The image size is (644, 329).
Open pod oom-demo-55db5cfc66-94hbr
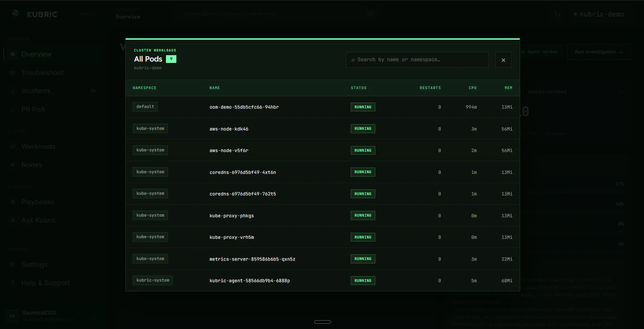coord(244,107)
